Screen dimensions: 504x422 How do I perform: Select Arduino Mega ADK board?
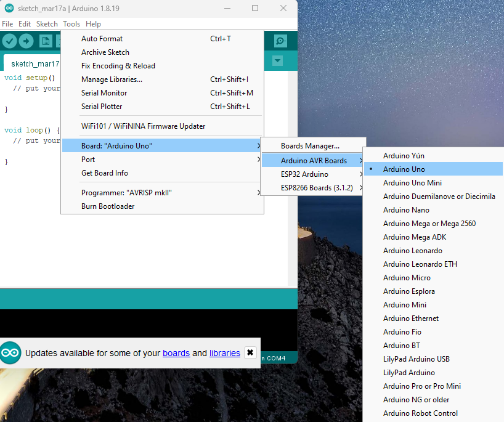tap(433, 237)
